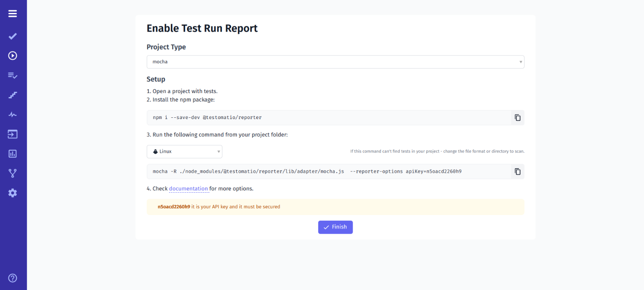Open the documentation link

tap(189, 188)
